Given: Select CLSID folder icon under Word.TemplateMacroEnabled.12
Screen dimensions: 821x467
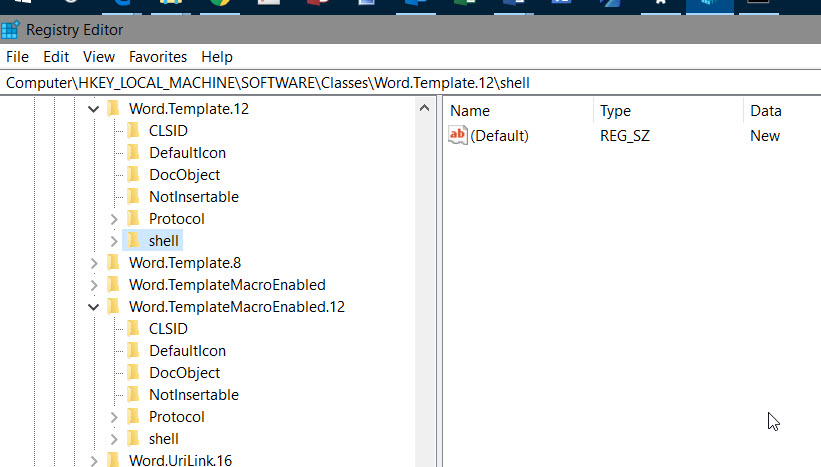Looking at the screenshot, I should click(x=133, y=328).
